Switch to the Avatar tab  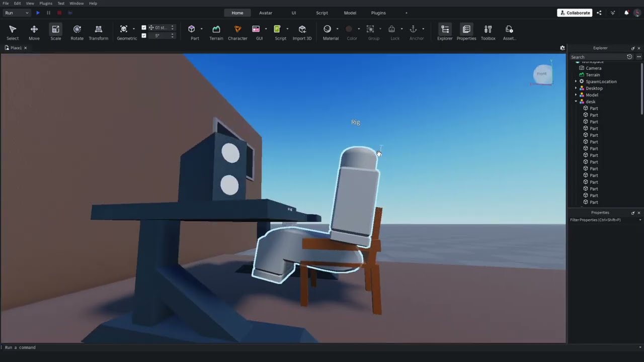266,13
